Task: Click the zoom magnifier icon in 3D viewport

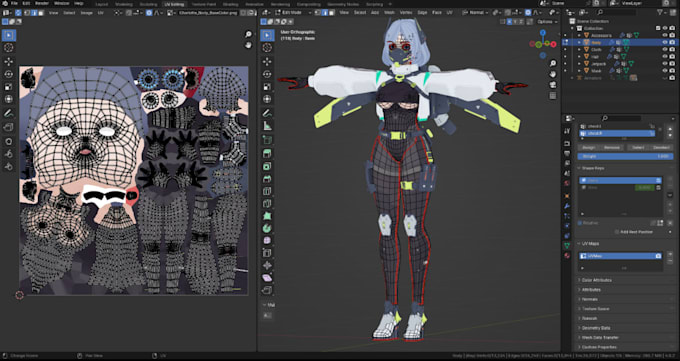Action: (x=553, y=64)
